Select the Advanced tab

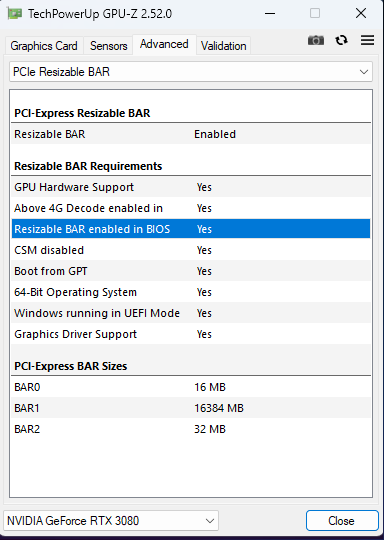164,44
